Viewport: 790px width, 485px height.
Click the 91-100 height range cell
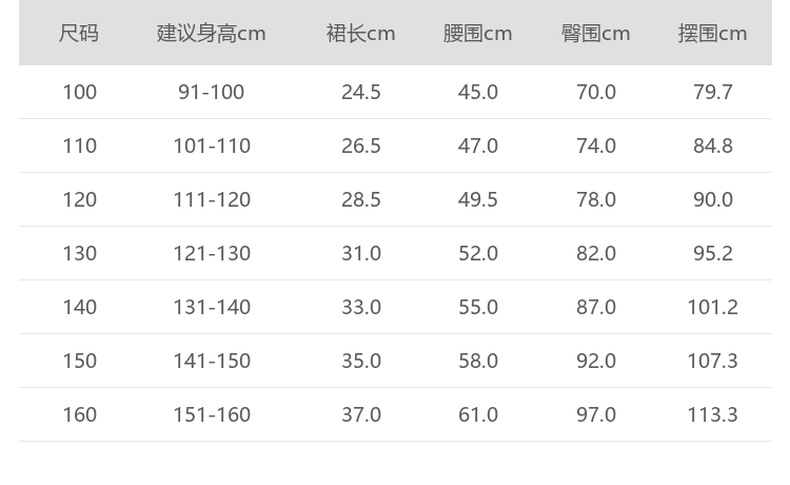pyautogui.click(x=211, y=92)
